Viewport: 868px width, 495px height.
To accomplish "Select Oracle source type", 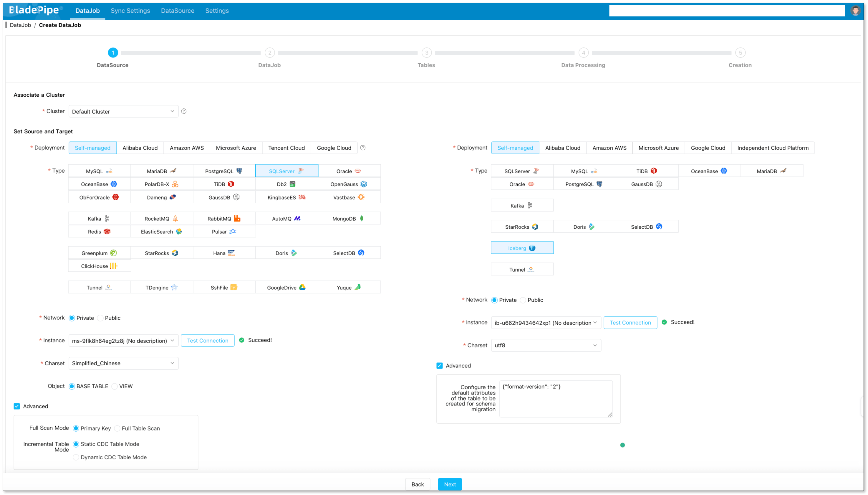I will tap(349, 171).
